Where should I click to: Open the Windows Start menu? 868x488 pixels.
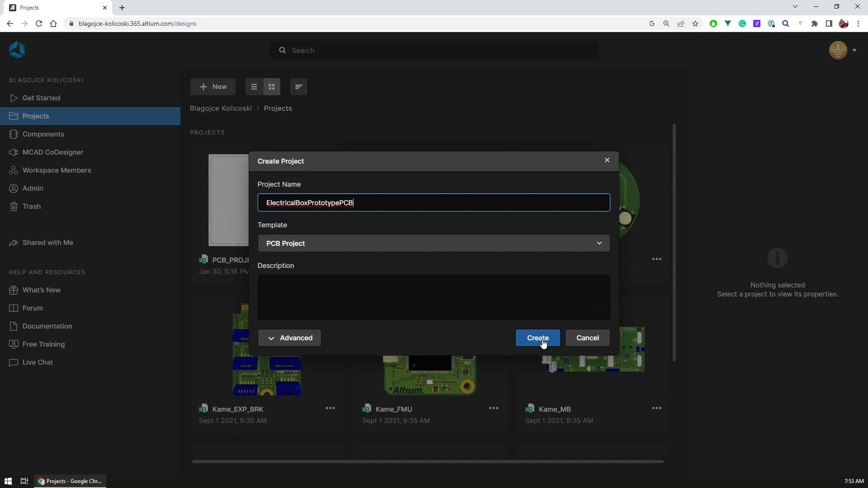(x=8, y=481)
